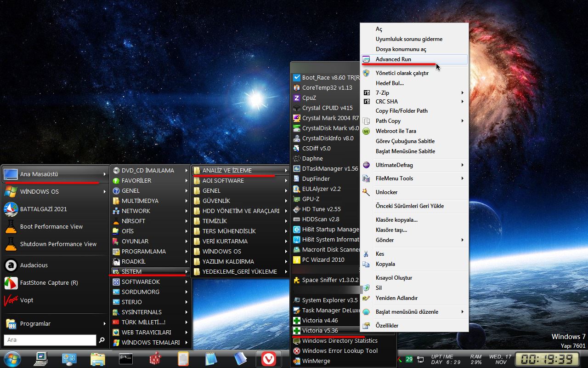Click the purple CpuZ icon

point(297,98)
